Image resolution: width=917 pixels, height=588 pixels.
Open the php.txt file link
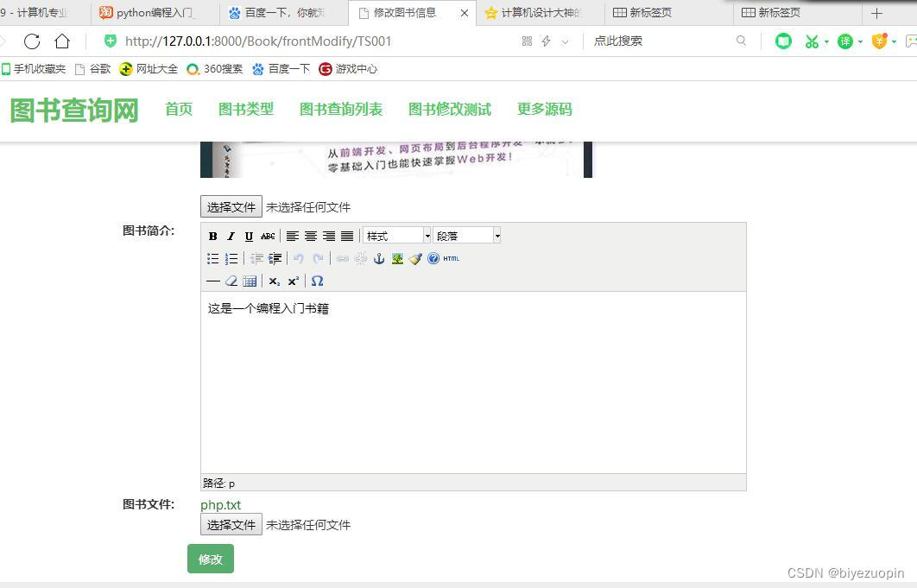[x=220, y=504]
